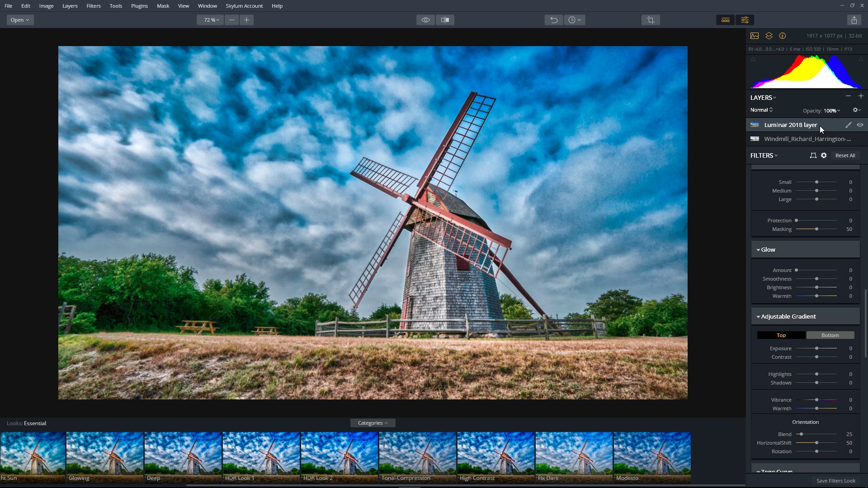Open the history clock dropdown
Screen dimensions: 868x488
click(574, 20)
